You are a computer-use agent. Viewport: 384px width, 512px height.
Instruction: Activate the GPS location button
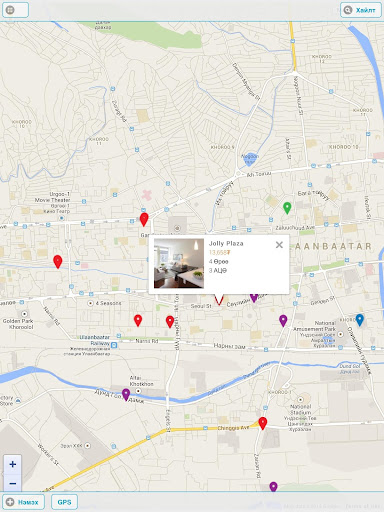tap(64, 502)
